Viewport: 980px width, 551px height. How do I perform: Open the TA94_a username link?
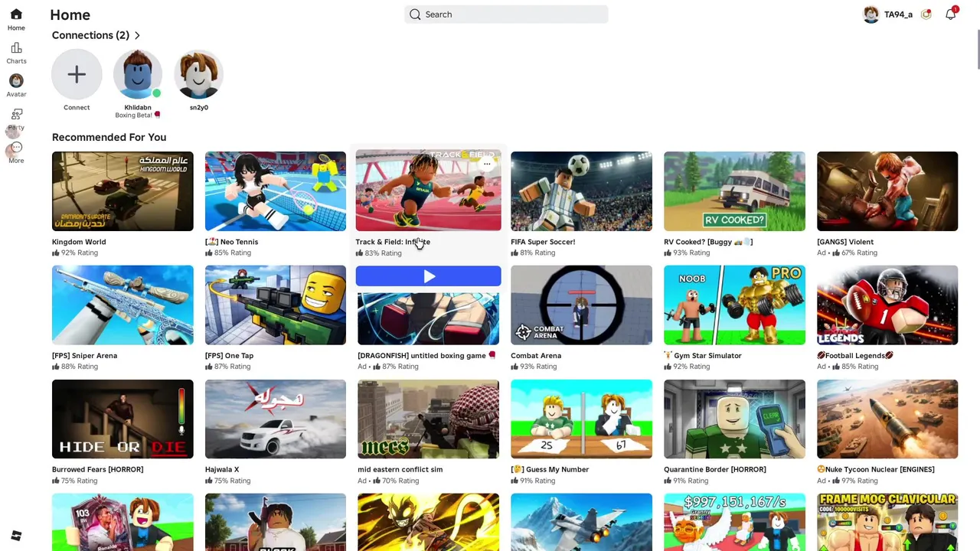pos(898,15)
